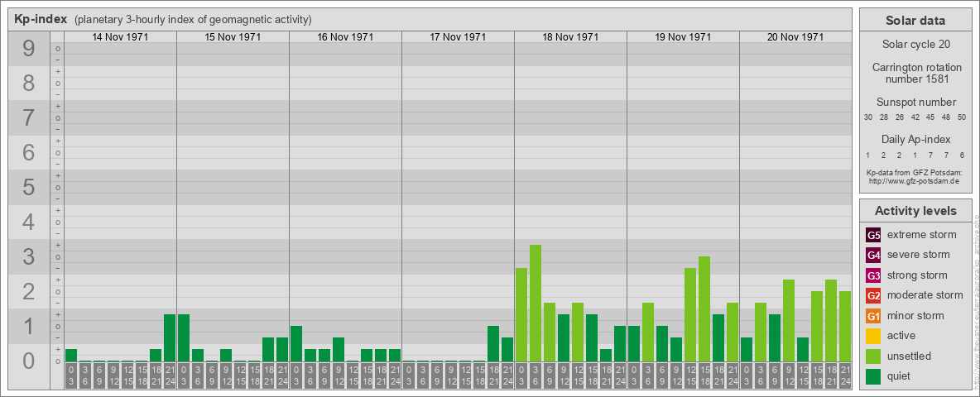
Task: Click the yellow active level swatch
Action: tap(873, 336)
